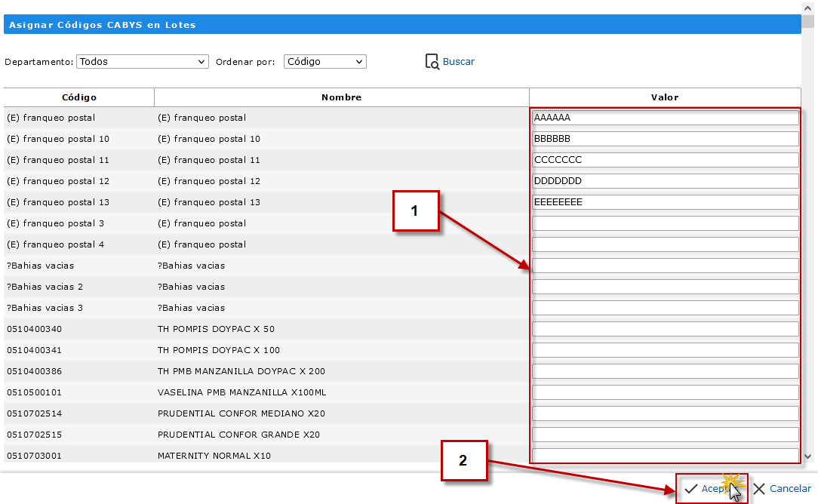Click the Valor column header
Image resolution: width=818 pixels, height=504 pixels.
tap(665, 97)
